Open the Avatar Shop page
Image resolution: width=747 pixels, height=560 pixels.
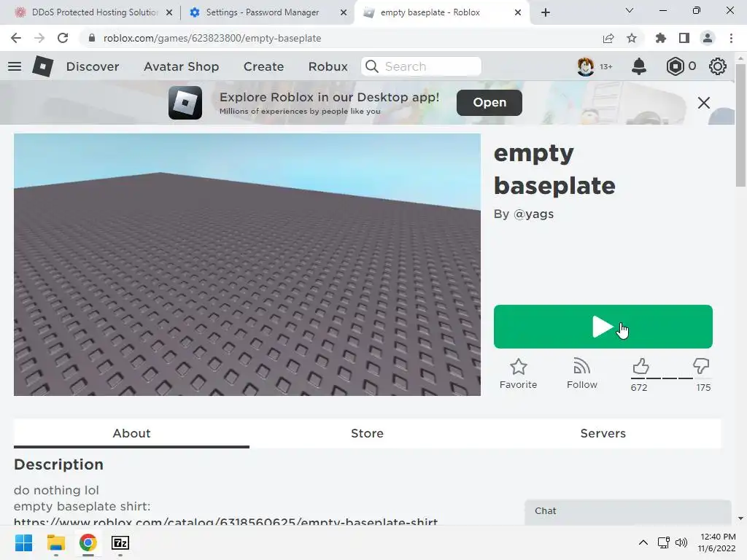tap(181, 66)
